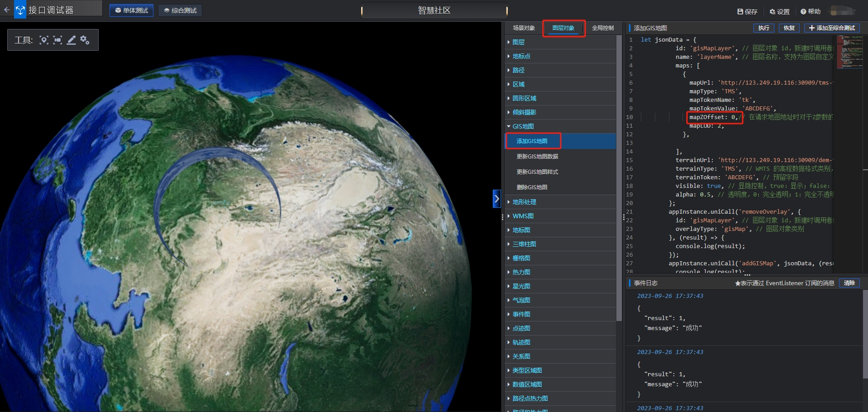The width and height of the screenshot is (868, 412).
Task: Expand the WMS图 category
Action: (560, 216)
